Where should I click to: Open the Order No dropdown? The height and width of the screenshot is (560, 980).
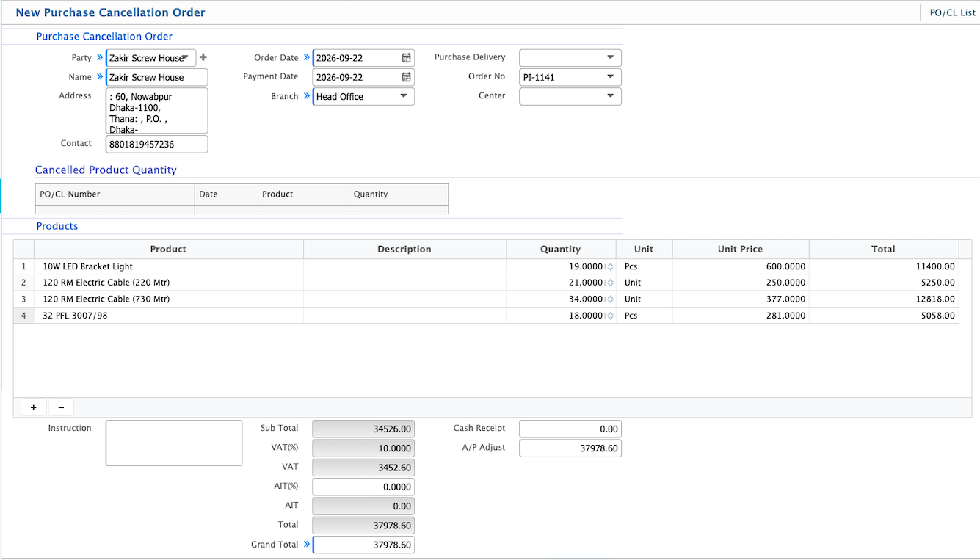pyautogui.click(x=610, y=76)
